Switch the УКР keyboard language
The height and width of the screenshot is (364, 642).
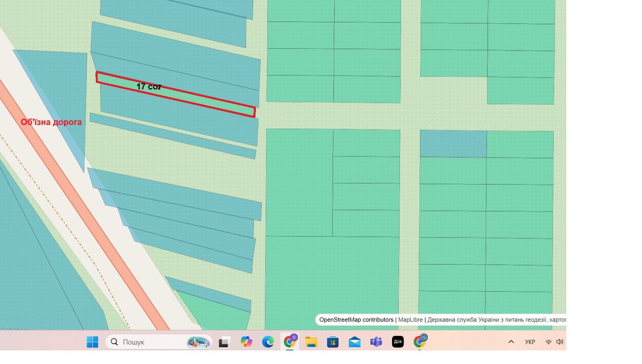point(530,342)
